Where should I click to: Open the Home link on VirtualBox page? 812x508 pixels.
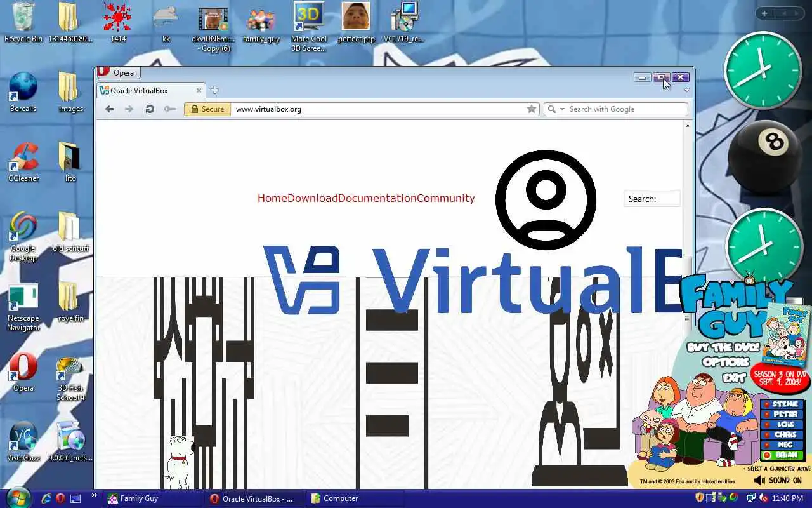(x=272, y=198)
